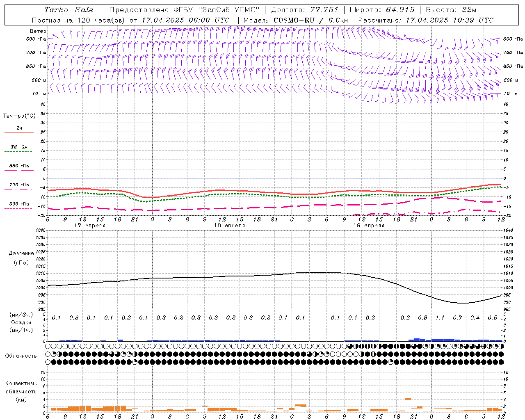Click the 1.1 precipitation amount value
Image resolution: width=525 pixels, height=420 pixels.
coord(440,318)
